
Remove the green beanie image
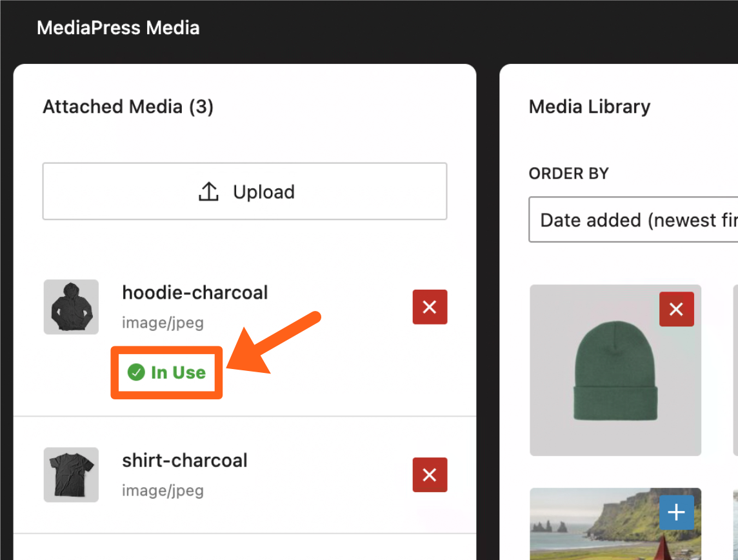pyautogui.click(x=676, y=310)
